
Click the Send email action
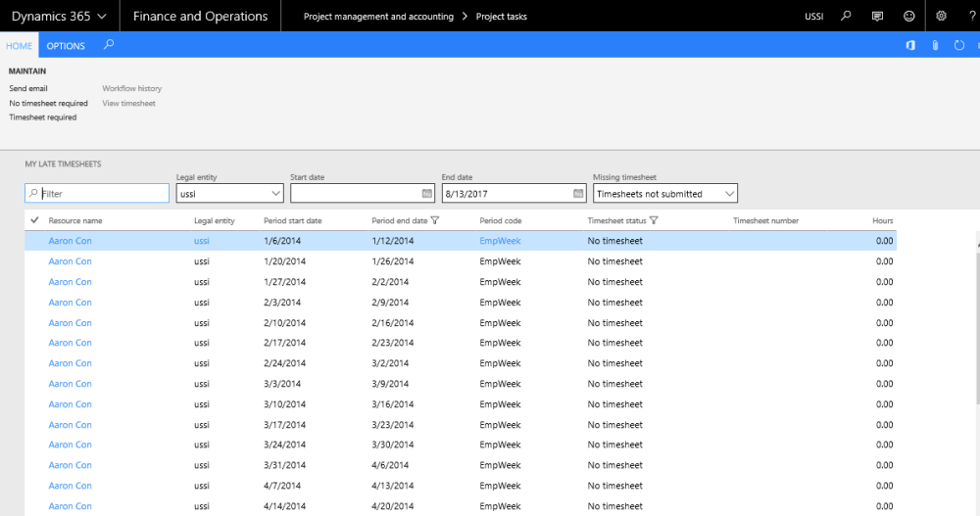[x=28, y=89]
